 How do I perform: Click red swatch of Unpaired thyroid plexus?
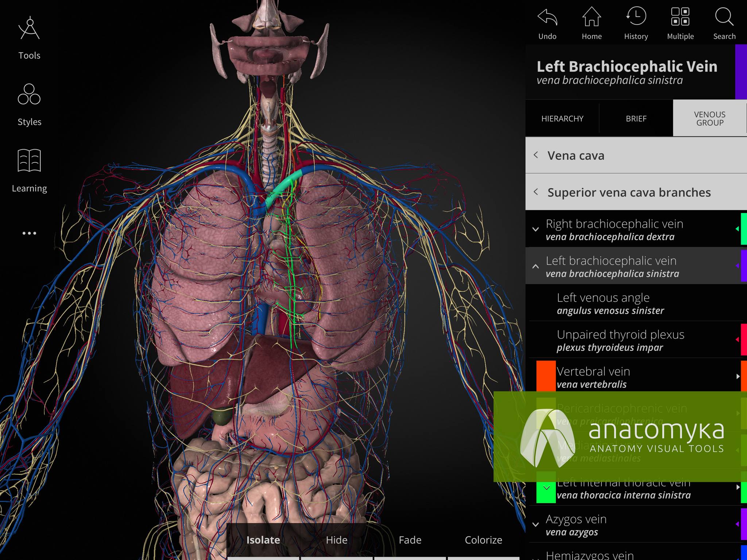[744, 339]
